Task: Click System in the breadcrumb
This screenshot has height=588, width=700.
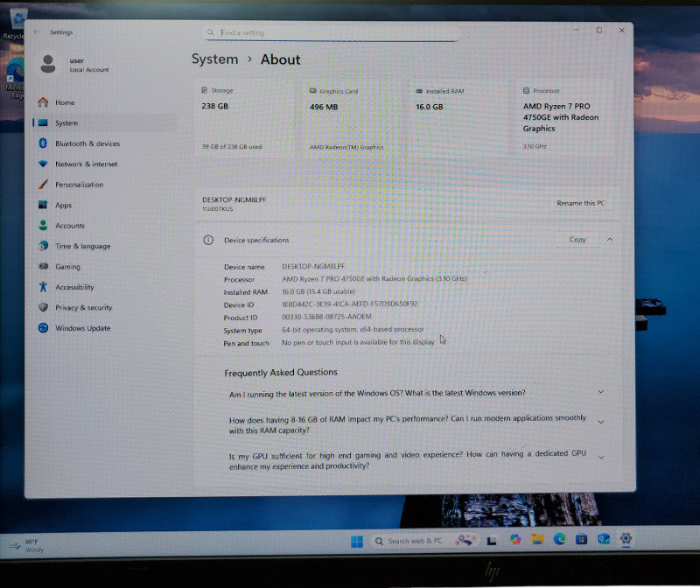Action: click(x=214, y=59)
